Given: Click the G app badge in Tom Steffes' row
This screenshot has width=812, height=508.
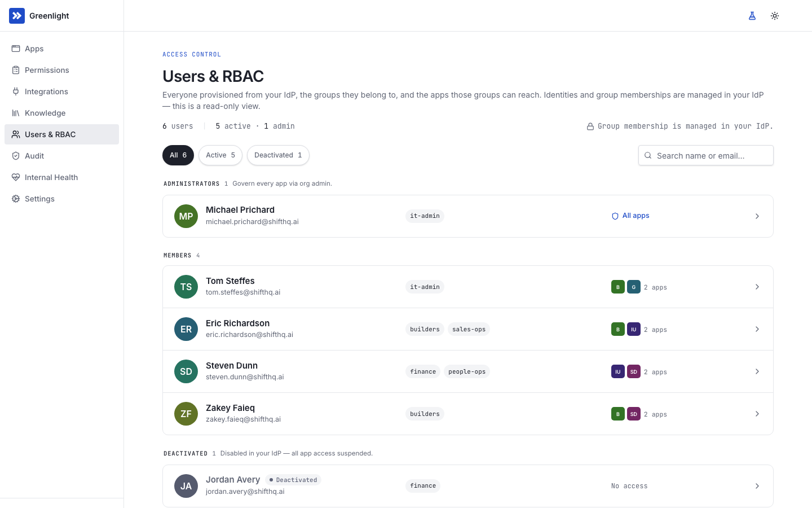Looking at the screenshot, I should click(634, 287).
